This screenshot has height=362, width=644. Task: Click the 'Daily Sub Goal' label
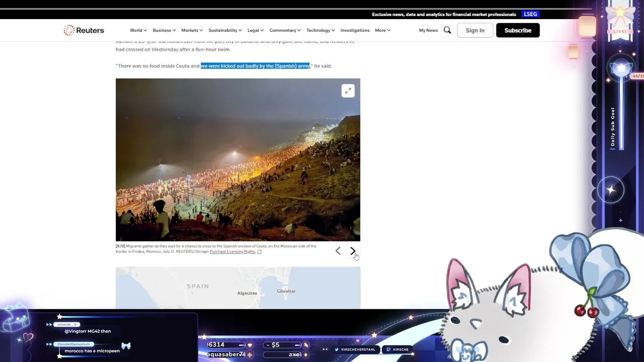coord(613,127)
